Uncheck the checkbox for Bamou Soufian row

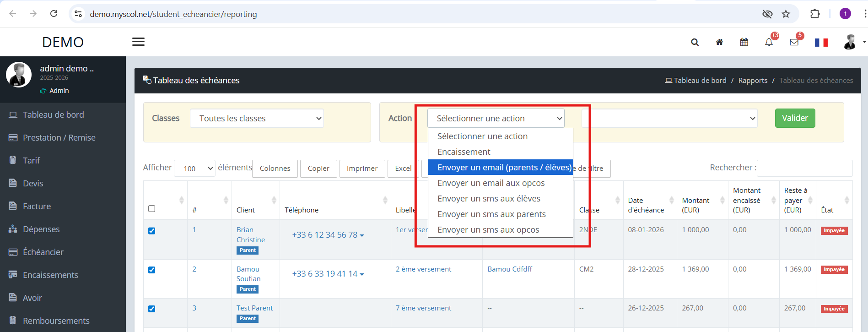tap(152, 270)
